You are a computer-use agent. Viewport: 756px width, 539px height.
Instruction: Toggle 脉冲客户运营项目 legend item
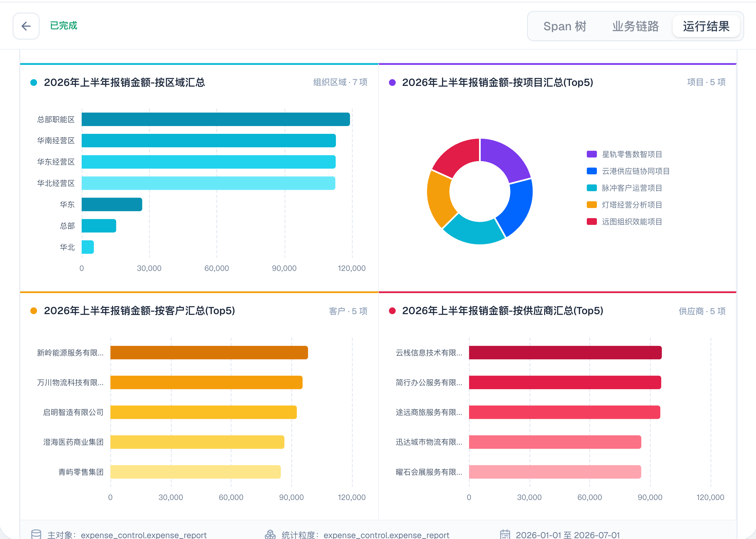[624, 188]
